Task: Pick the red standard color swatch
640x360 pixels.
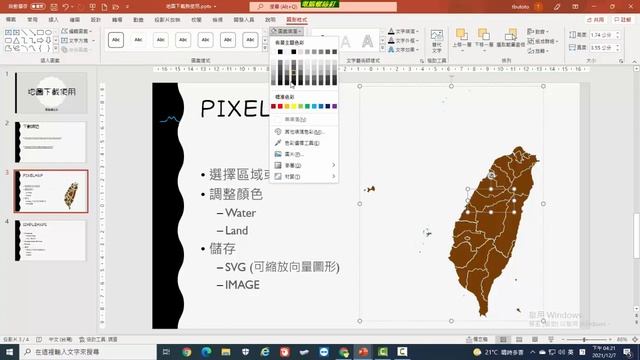Action: pos(280,106)
